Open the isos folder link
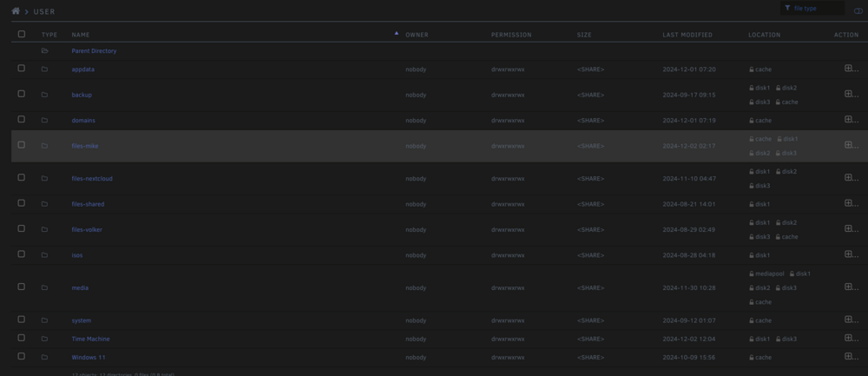This screenshot has height=376, width=868. 77,256
